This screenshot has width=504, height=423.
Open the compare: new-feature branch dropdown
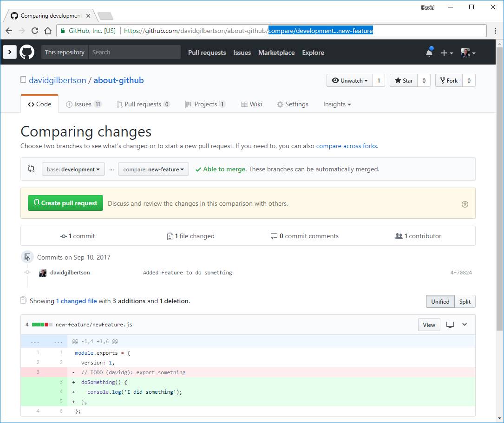[153, 169]
